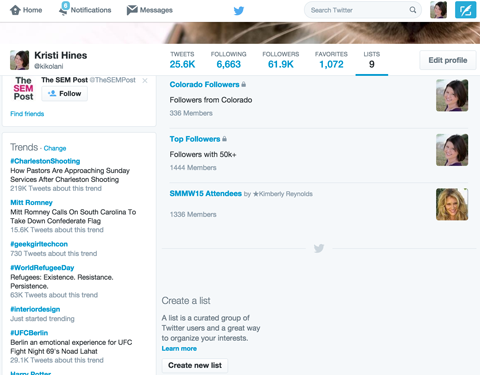Click '29.1K Tweets about this trend'
The width and height of the screenshot is (480, 375).
(x=57, y=360)
